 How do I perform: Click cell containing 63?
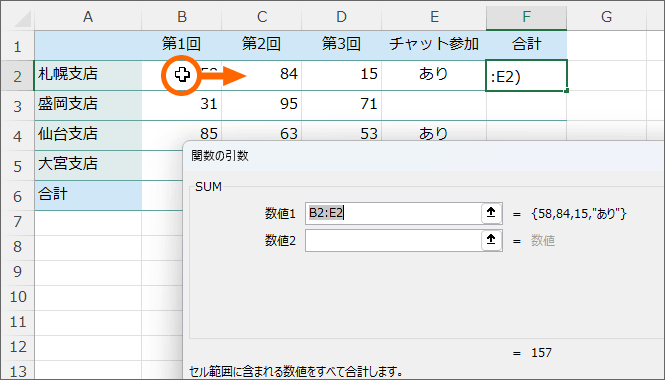click(x=262, y=131)
